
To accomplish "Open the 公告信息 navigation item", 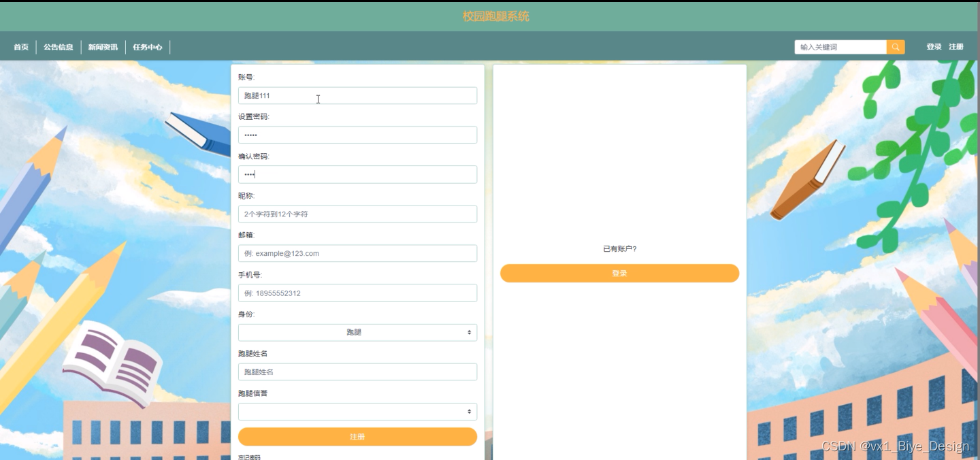I will pyautogui.click(x=59, y=47).
